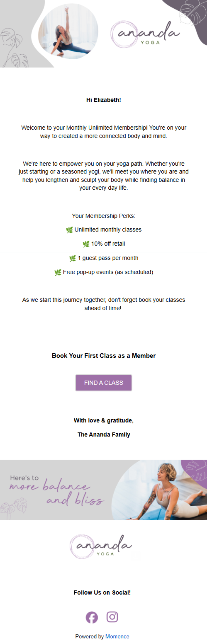207x644 pixels.
Task: Click the Hi Elizabeth! greeting
Action: click(x=103, y=100)
